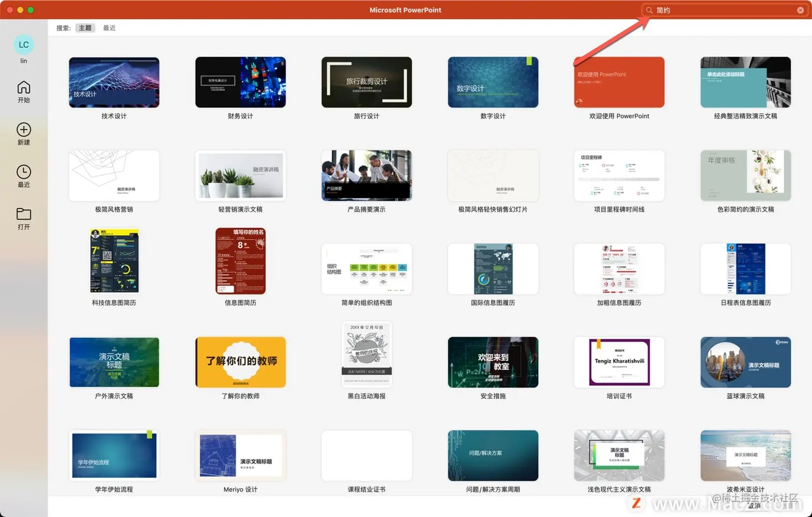Viewport: 812px width, 517px height.
Task: Select the 波希米亚设计 beach template
Action: [x=745, y=456]
